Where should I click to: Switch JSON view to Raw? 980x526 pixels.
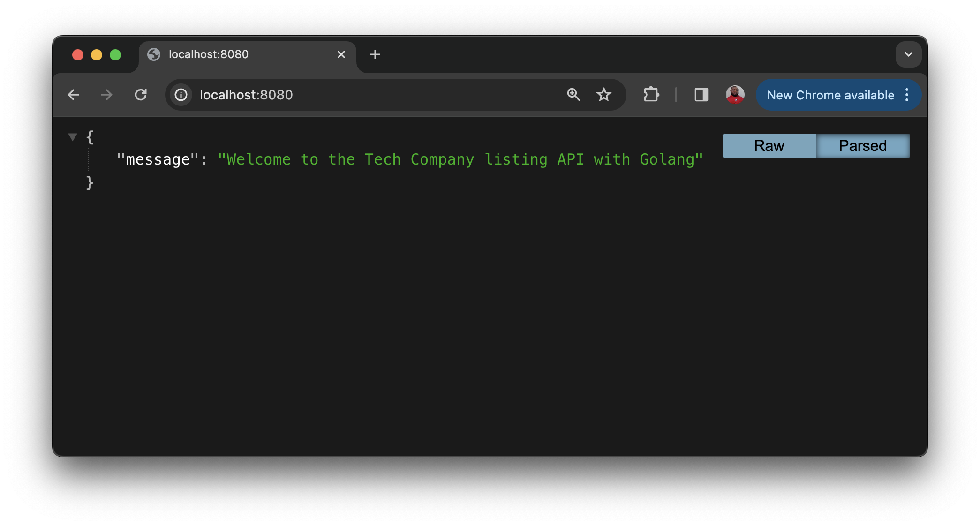769,146
